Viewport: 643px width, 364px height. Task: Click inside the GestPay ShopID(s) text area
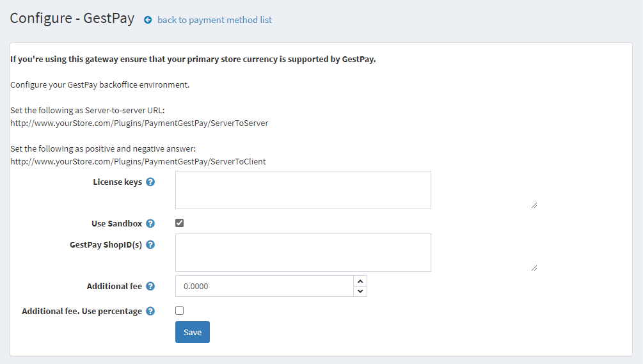click(303, 253)
